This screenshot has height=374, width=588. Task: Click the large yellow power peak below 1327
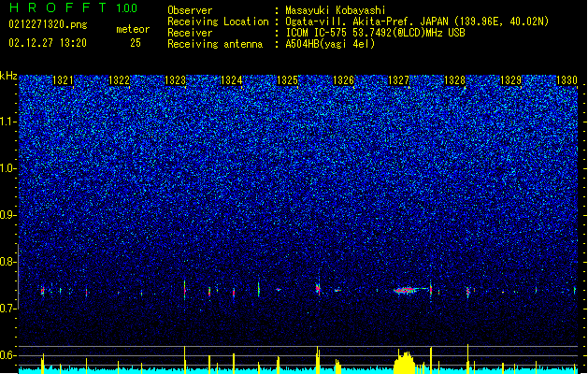[404, 361]
